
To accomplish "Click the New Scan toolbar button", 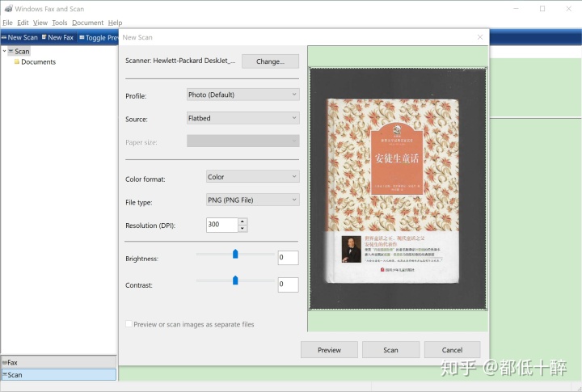I will pos(19,37).
